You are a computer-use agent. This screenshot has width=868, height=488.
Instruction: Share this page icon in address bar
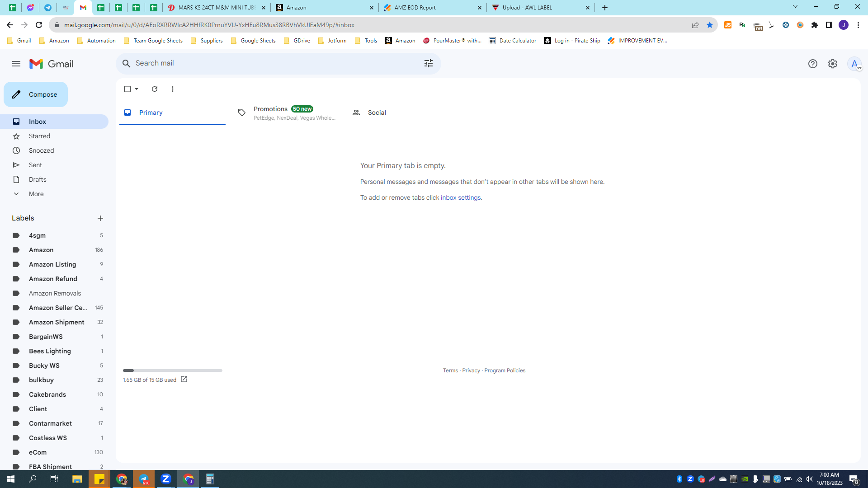[x=695, y=25]
